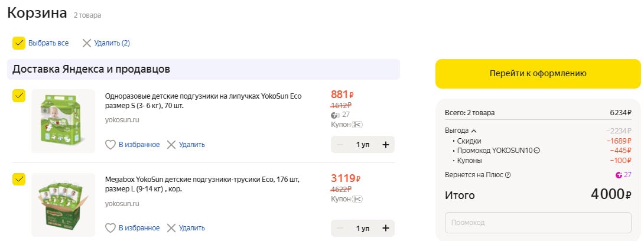Screen dimensions: 644x241
Task: Remove promo code YOKOSUN10 via minus icon
Action: pyautogui.click(x=536, y=151)
